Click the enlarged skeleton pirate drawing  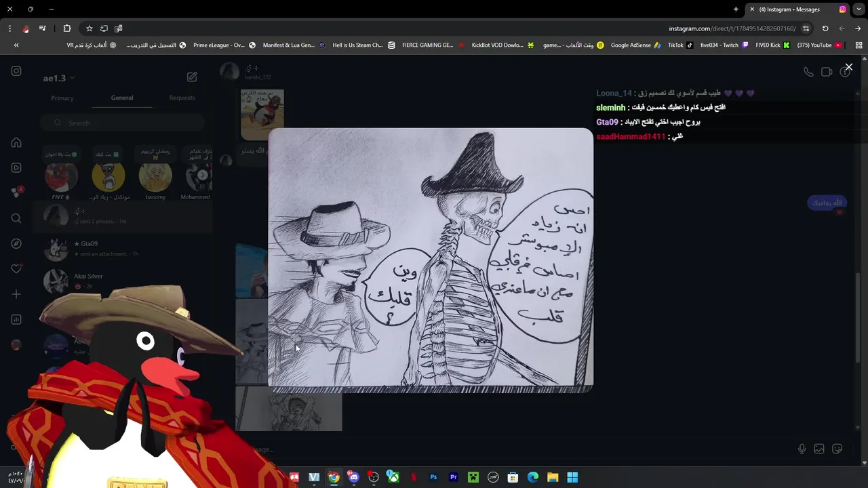click(x=431, y=260)
